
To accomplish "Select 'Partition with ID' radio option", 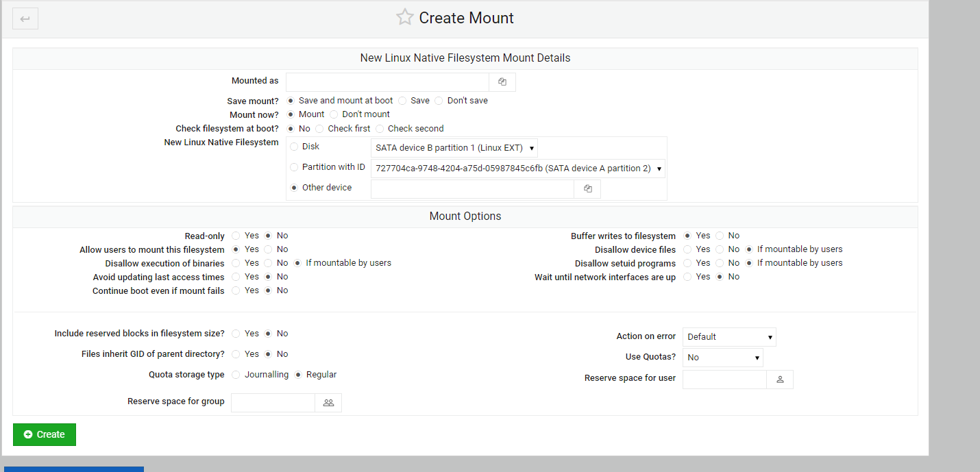I will pos(295,167).
